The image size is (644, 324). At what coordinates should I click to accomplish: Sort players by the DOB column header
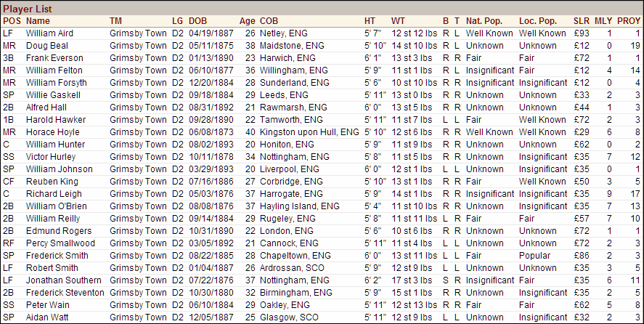pos(197,21)
